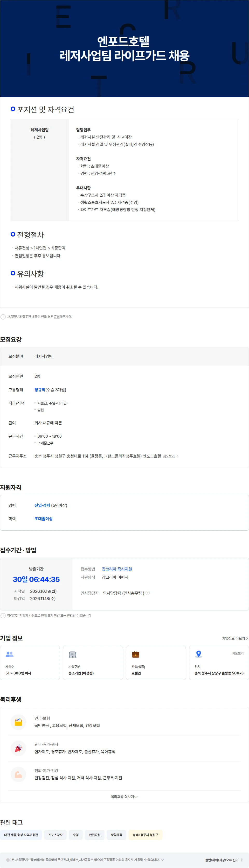249x868 pixels.
Task: Click the 2026.11.18(수) deadline date
Action: click(x=43, y=599)
